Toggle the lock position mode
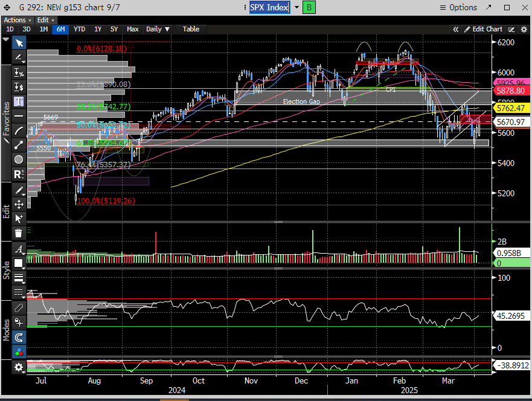This screenshot has height=401, width=532. [x=19, y=322]
